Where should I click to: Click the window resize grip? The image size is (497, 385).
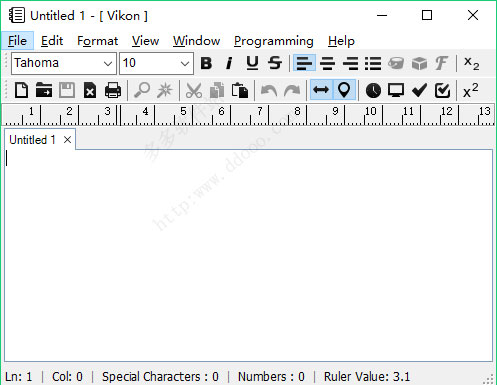(489, 379)
